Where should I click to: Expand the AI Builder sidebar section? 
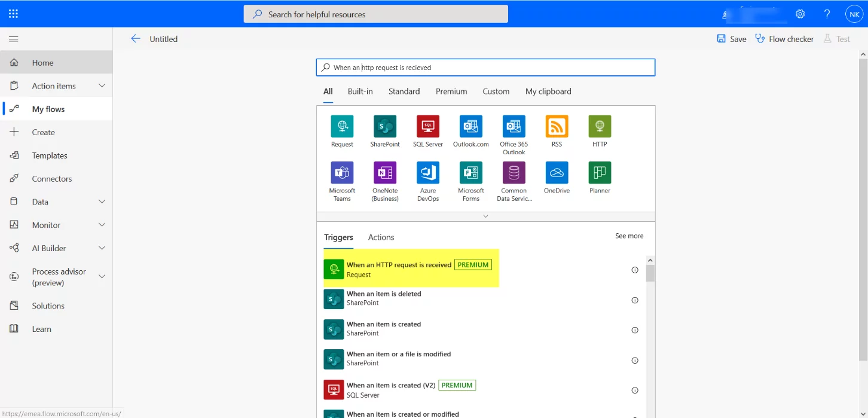tap(102, 248)
